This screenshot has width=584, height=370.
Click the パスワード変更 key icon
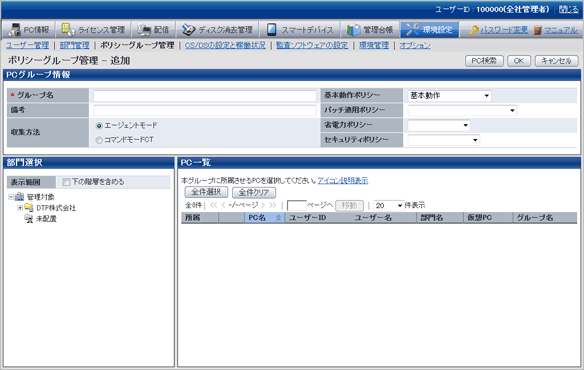(x=474, y=30)
